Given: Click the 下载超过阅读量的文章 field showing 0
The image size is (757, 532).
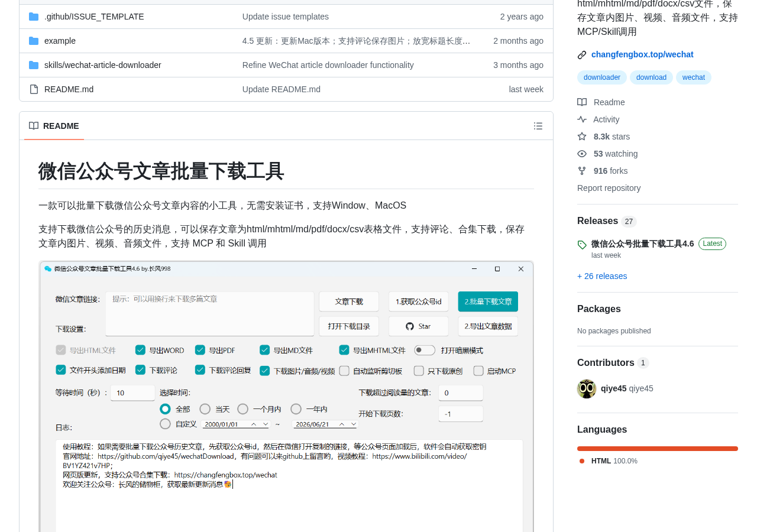Looking at the screenshot, I should (x=461, y=393).
